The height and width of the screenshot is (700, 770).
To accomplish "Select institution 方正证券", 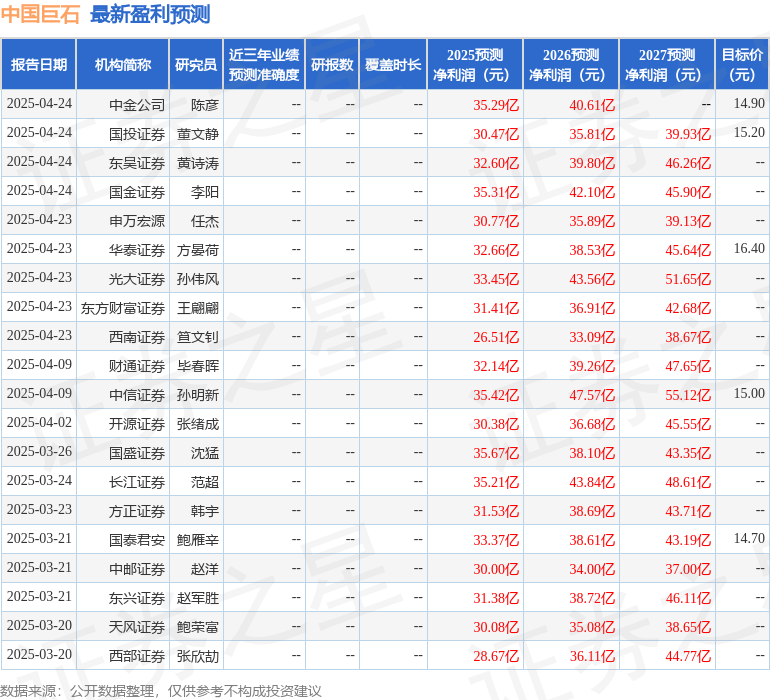I will pyautogui.click(x=137, y=511).
